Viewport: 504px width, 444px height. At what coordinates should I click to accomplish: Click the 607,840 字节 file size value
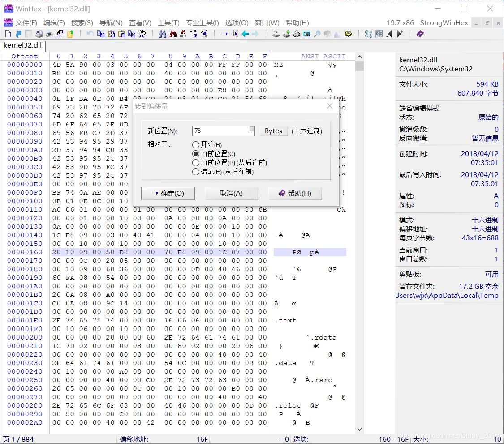[x=478, y=93]
